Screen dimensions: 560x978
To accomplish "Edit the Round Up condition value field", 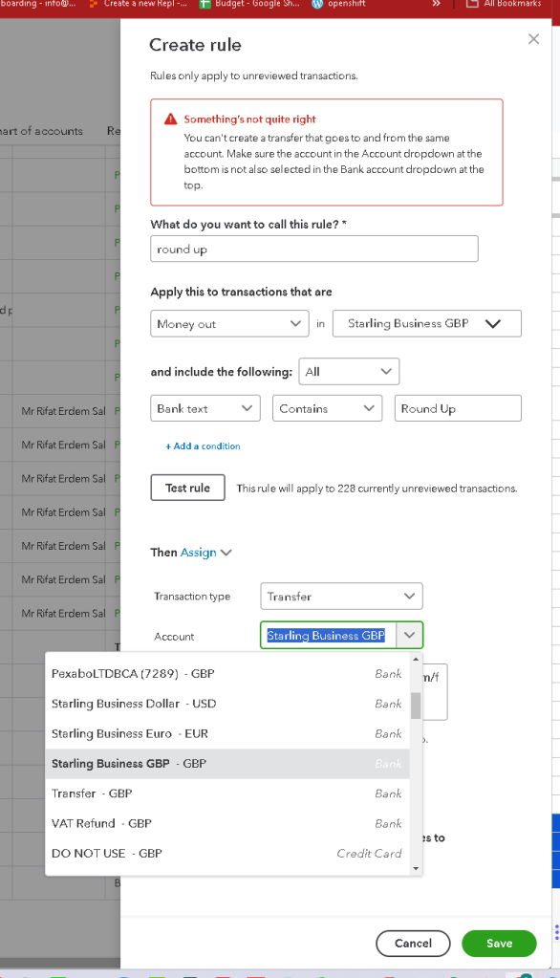I will point(458,408).
